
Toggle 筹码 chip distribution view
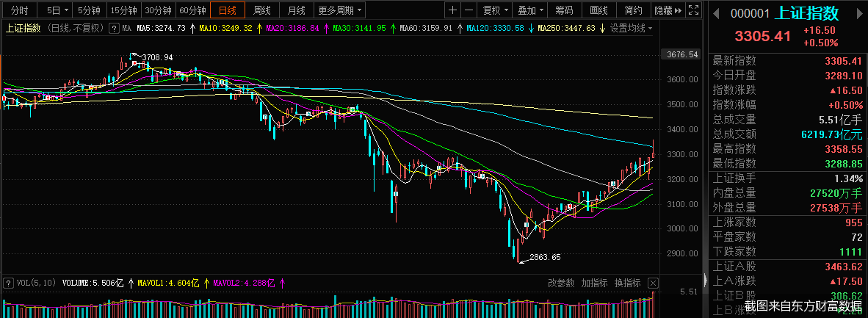[x=564, y=10]
